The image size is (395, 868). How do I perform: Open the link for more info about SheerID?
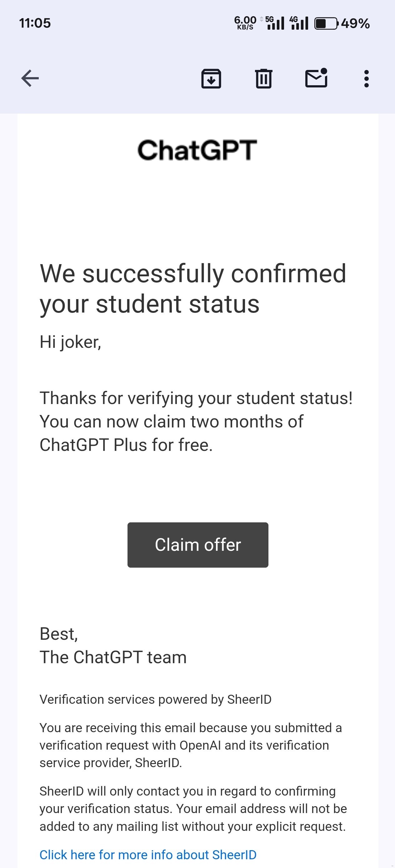[148, 855]
